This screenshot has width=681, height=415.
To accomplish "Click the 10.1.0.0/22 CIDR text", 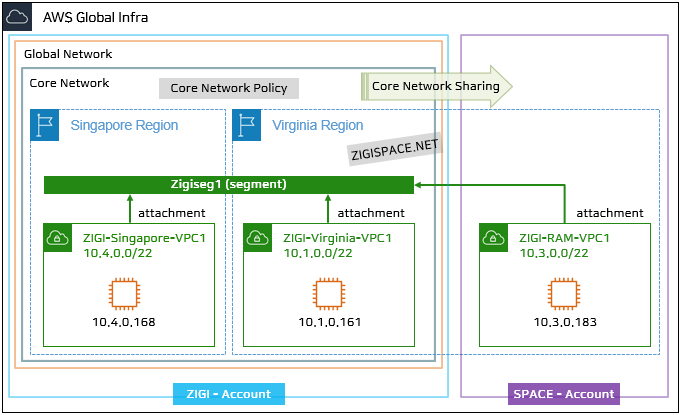I will [318, 253].
